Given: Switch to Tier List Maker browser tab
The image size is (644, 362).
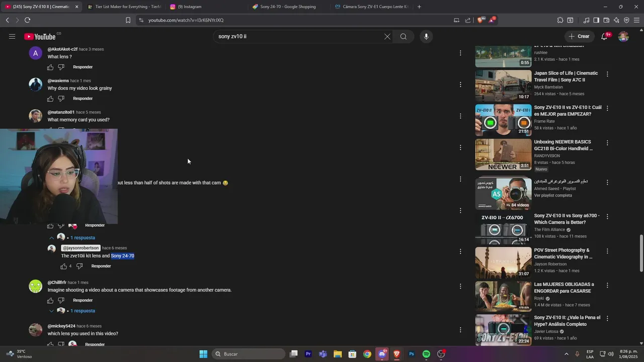Looking at the screenshot, I should click(x=124, y=7).
